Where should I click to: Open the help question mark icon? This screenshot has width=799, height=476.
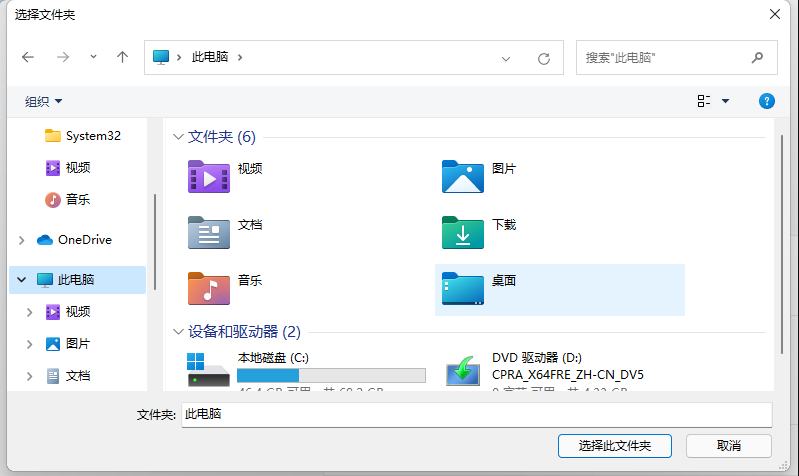coord(767,101)
